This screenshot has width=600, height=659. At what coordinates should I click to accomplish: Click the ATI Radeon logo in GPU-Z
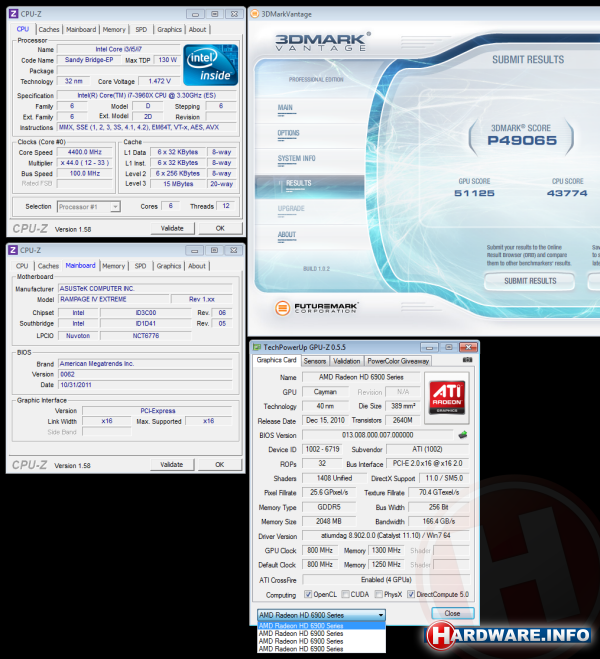pos(447,398)
